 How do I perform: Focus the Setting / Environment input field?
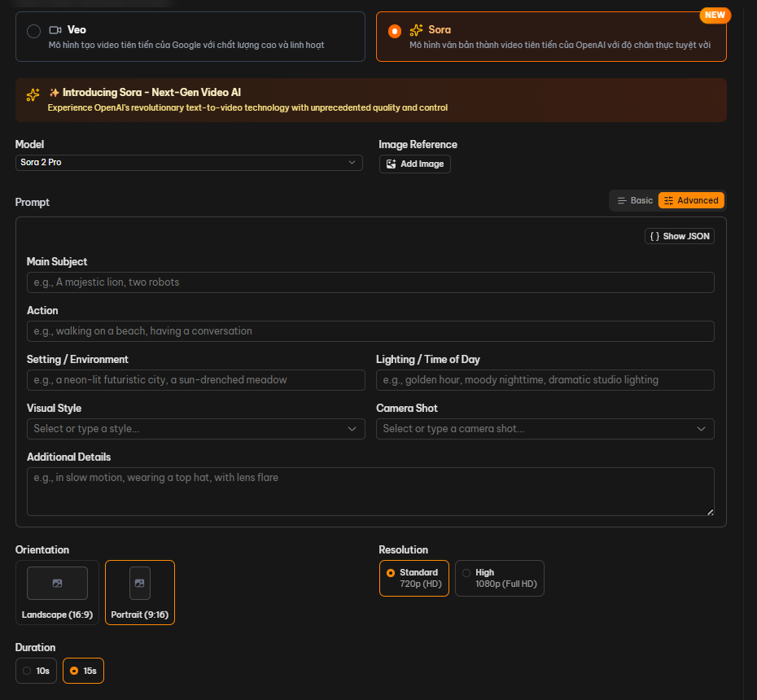pyautogui.click(x=196, y=380)
